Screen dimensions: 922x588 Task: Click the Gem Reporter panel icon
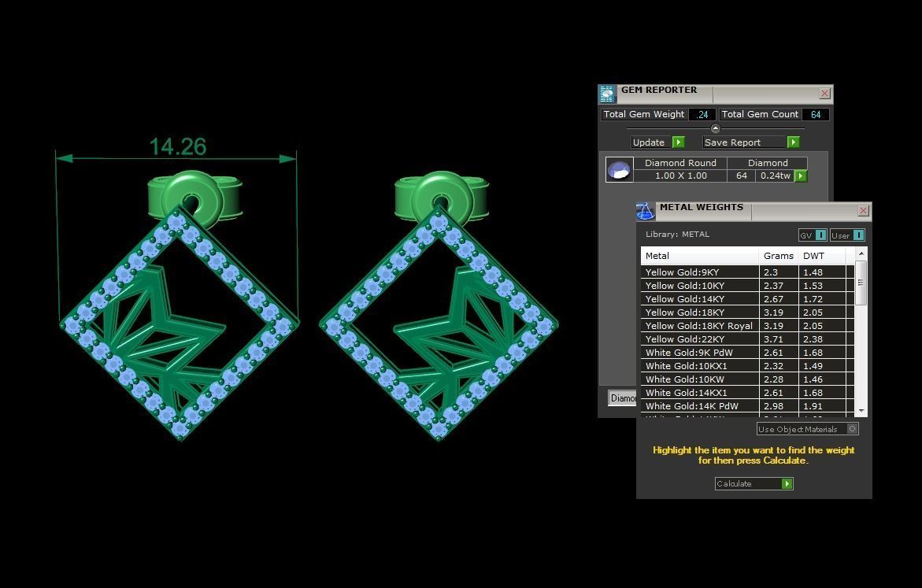pos(607,94)
